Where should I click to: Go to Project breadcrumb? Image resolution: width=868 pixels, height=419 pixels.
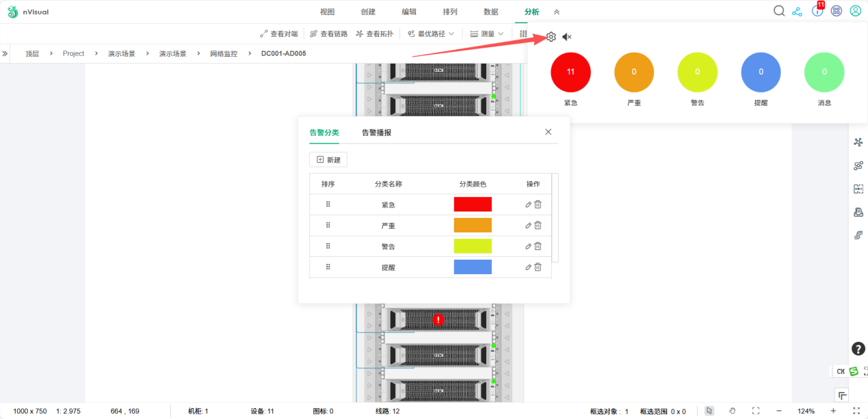click(x=73, y=53)
